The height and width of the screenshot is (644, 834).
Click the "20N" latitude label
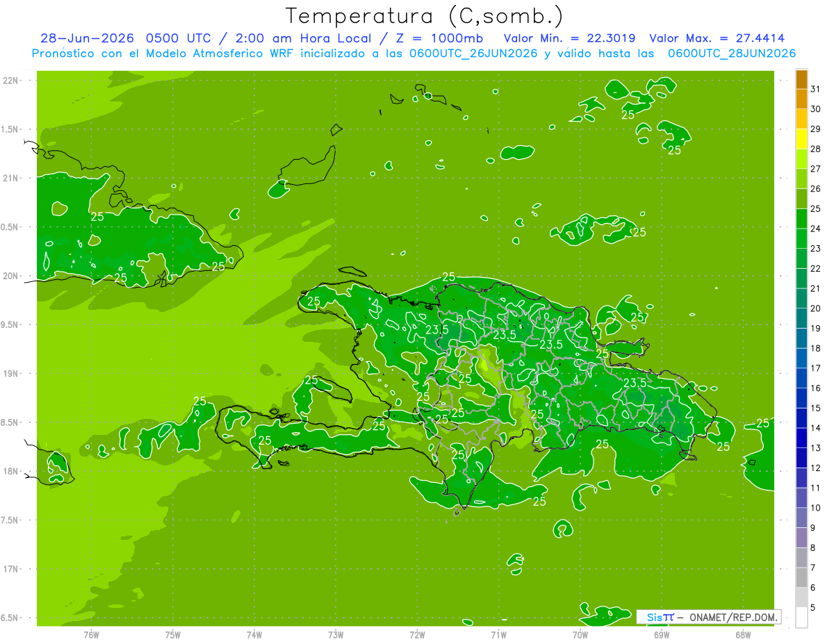coord(10,276)
